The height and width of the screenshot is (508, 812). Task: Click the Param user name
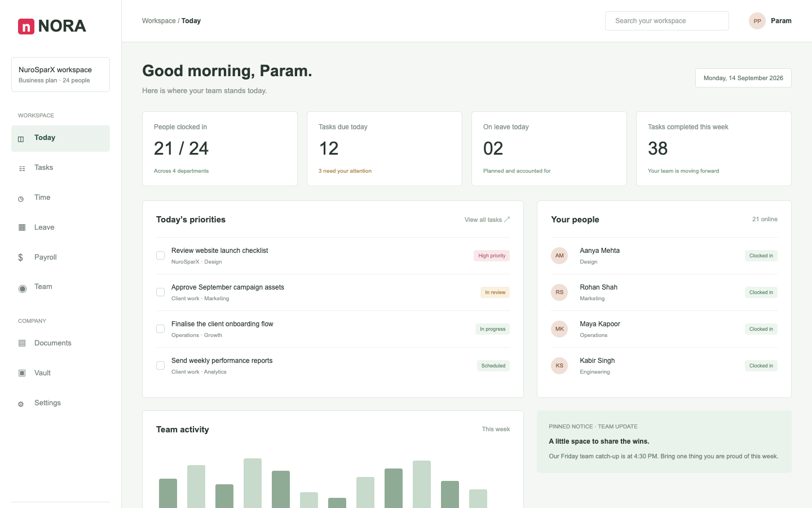pyautogui.click(x=781, y=21)
